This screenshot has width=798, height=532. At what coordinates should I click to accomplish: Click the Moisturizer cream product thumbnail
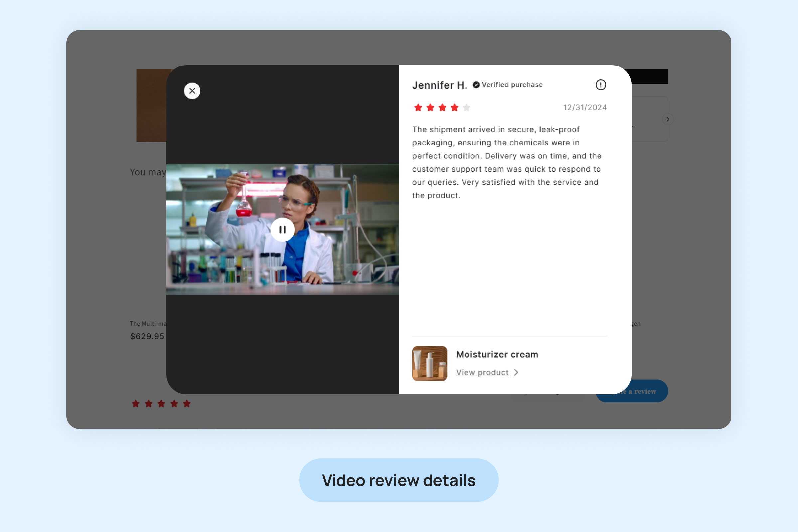430,363
